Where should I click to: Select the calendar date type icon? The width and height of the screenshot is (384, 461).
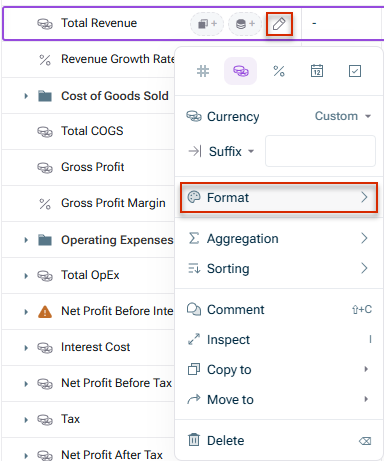click(x=317, y=71)
